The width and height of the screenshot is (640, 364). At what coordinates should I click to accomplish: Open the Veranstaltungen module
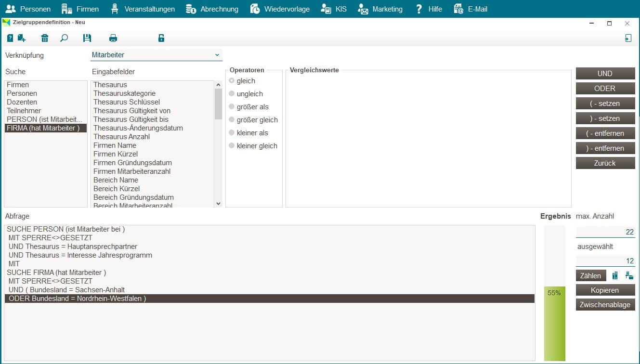[x=143, y=9]
